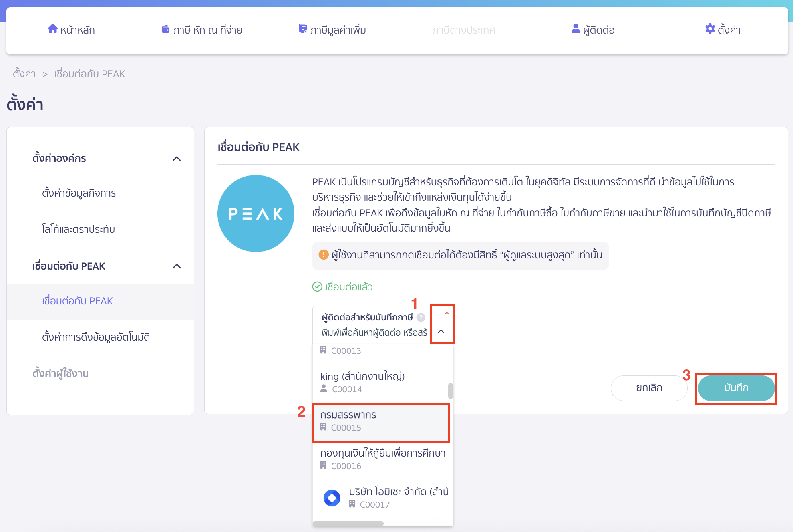Close the contact dropdown with chevron

click(441, 331)
